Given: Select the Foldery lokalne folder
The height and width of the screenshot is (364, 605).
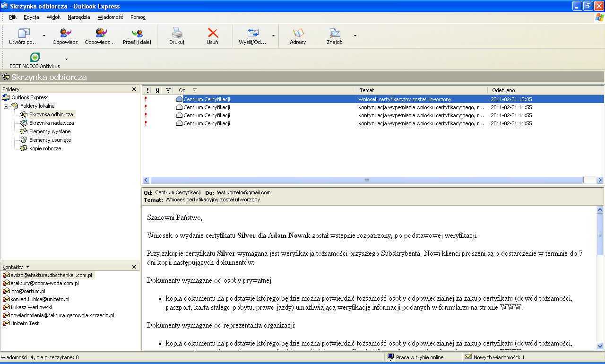Looking at the screenshot, I should [x=37, y=106].
